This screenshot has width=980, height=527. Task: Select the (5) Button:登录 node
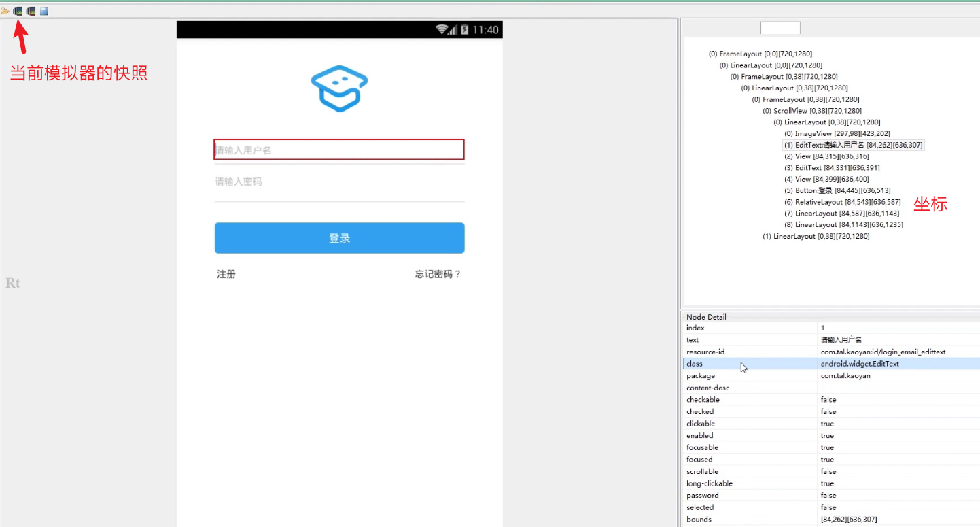click(837, 190)
